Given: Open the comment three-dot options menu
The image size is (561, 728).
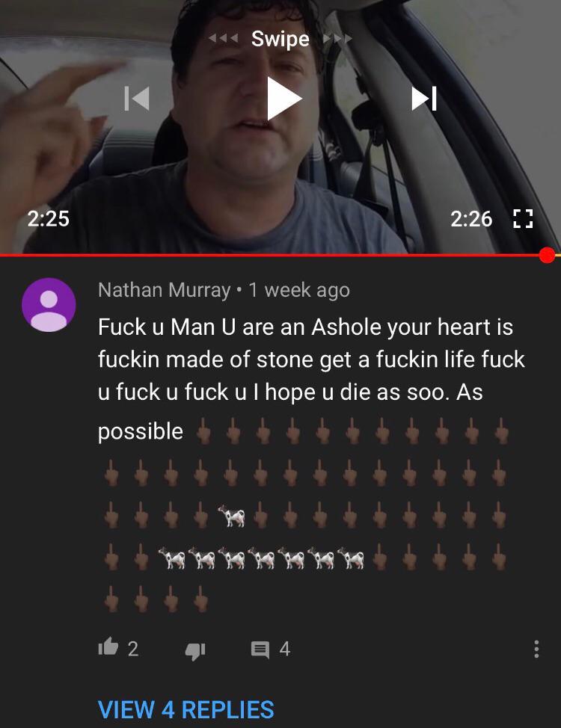Looking at the screenshot, I should 536,649.
